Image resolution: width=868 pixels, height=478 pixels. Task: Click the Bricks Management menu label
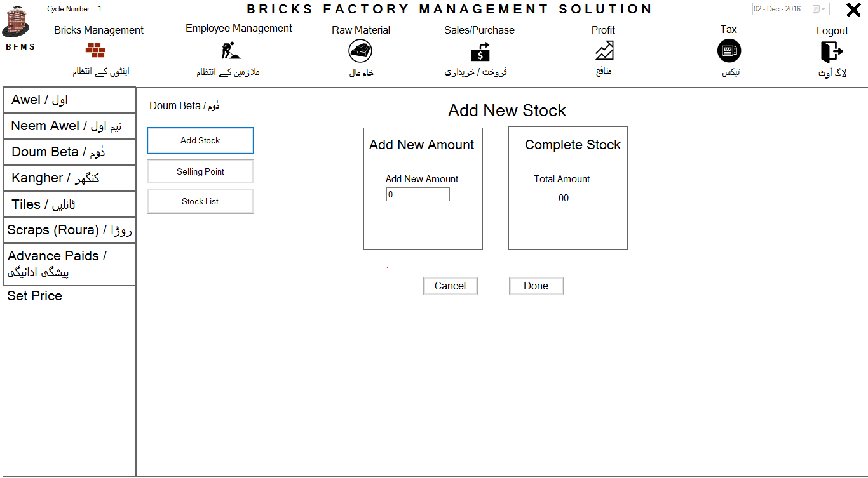(98, 30)
